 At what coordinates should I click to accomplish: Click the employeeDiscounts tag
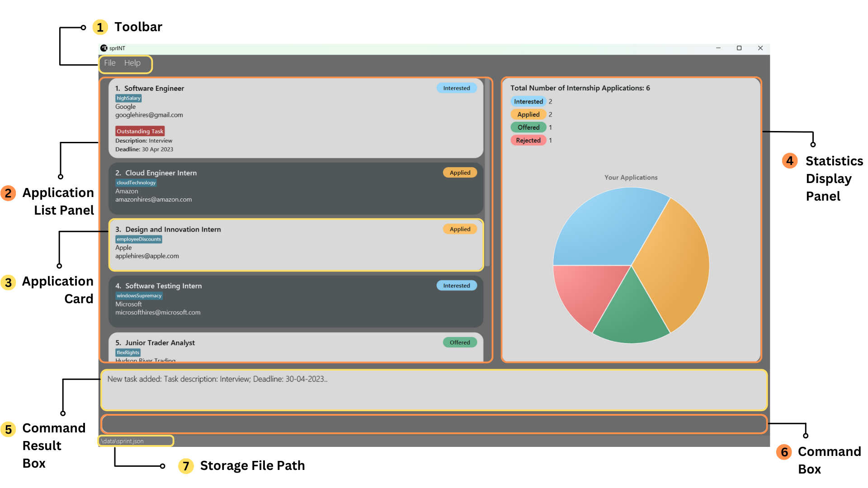[138, 239]
